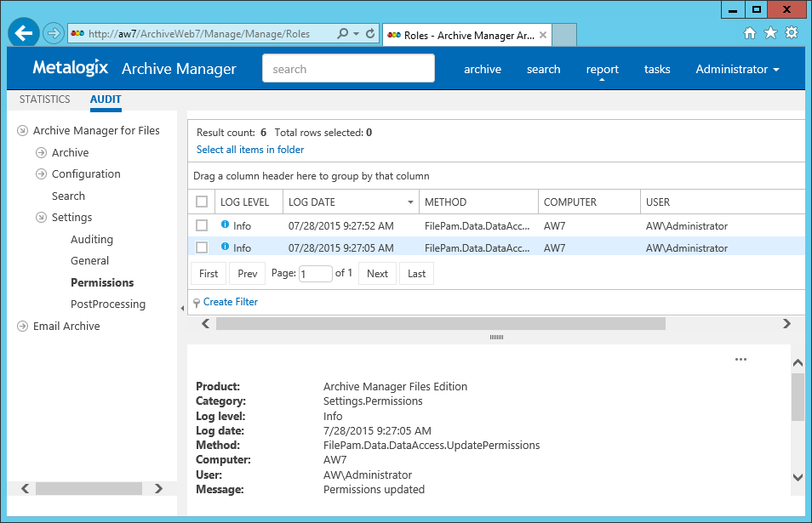The height and width of the screenshot is (523, 812).
Task: Click the Archive Manager search field
Action: pyautogui.click(x=348, y=69)
